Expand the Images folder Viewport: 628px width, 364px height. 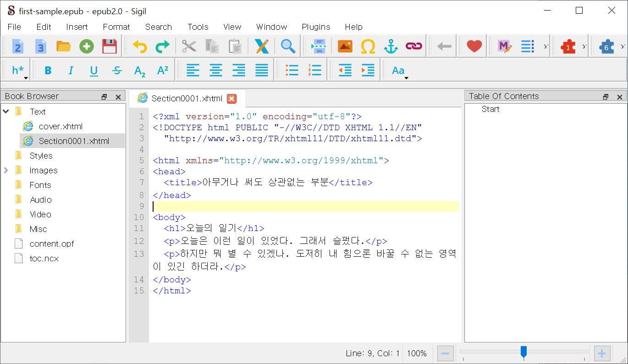click(6, 170)
